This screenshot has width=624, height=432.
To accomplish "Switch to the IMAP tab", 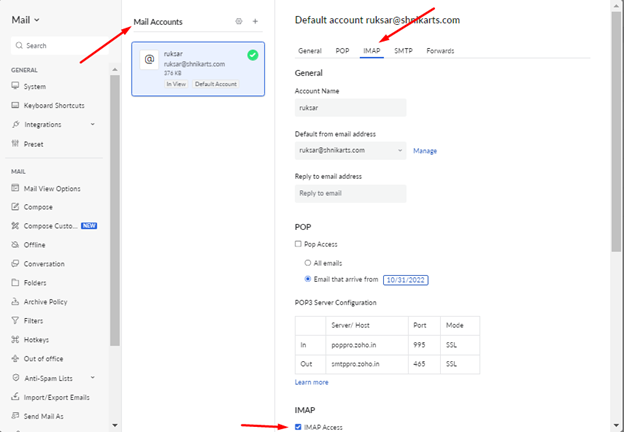I will [x=372, y=51].
